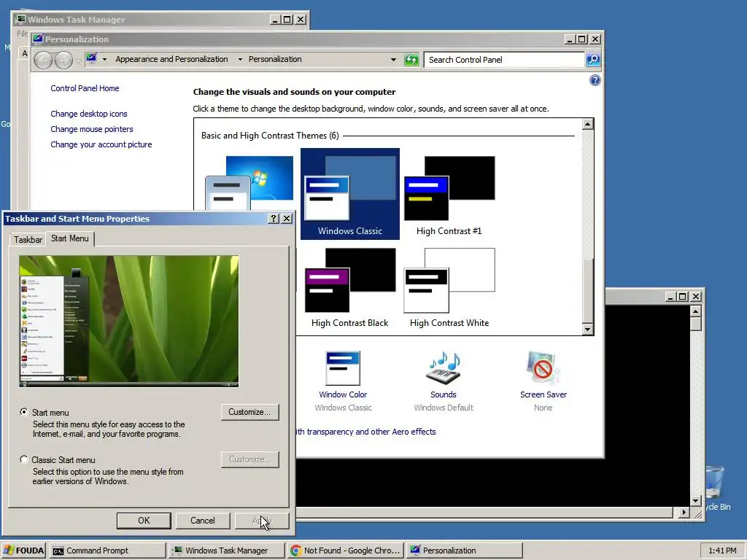Select the Start menu radio button

click(x=24, y=413)
